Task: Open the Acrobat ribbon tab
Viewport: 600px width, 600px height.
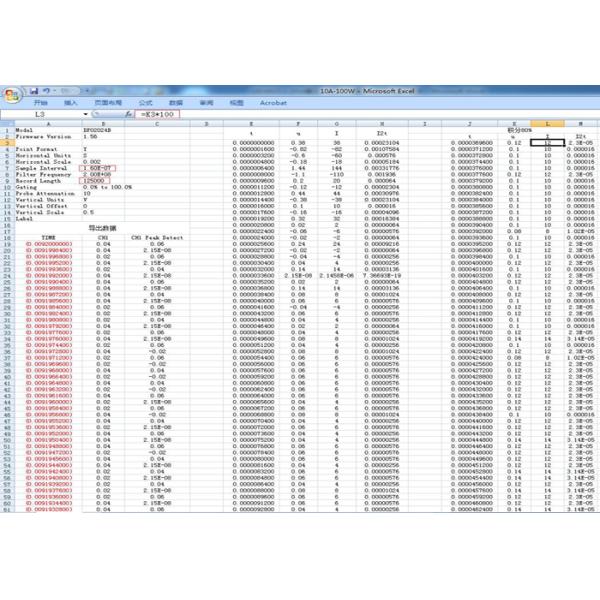Action: (x=273, y=102)
